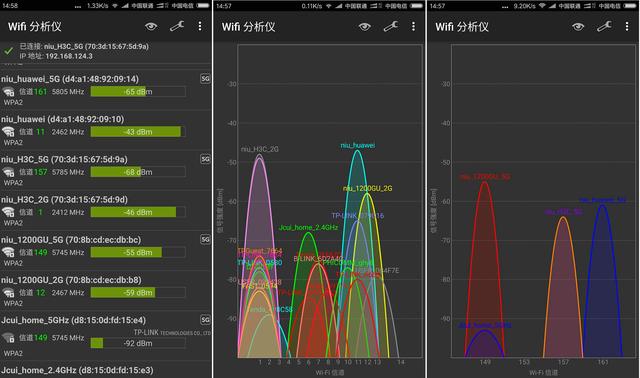
Task: Click the Wifi 分析仪 title on the network list screen
Action: point(35,27)
